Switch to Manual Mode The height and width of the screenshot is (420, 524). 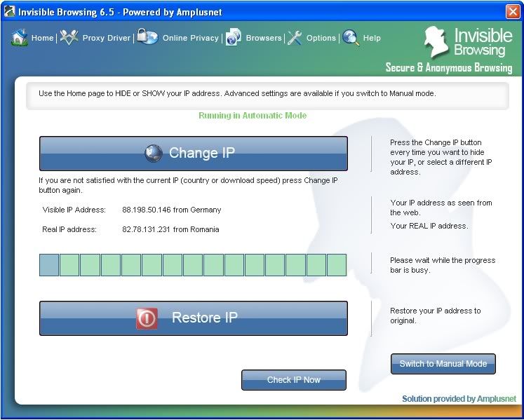(443, 364)
